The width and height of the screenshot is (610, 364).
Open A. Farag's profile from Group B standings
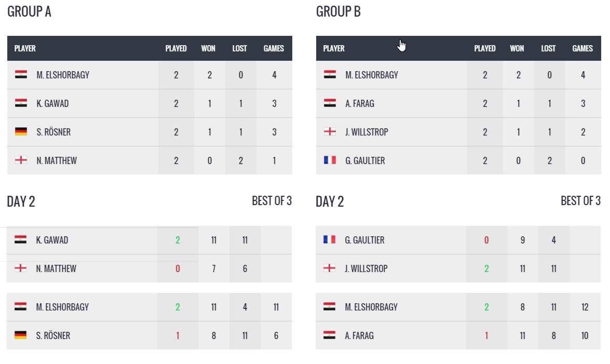point(360,103)
